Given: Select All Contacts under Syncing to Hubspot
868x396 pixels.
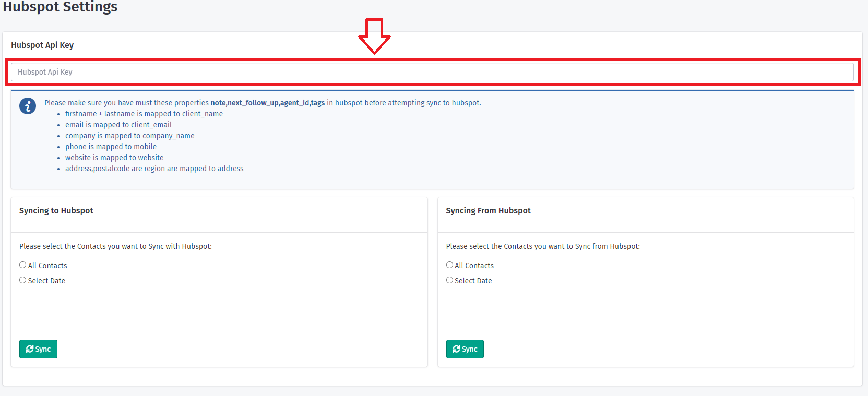Looking at the screenshot, I should point(23,265).
